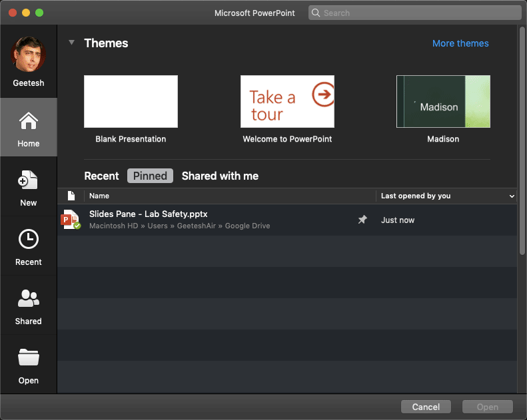Go to the Shared people icon
The image size is (527, 420).
[28, 298]
